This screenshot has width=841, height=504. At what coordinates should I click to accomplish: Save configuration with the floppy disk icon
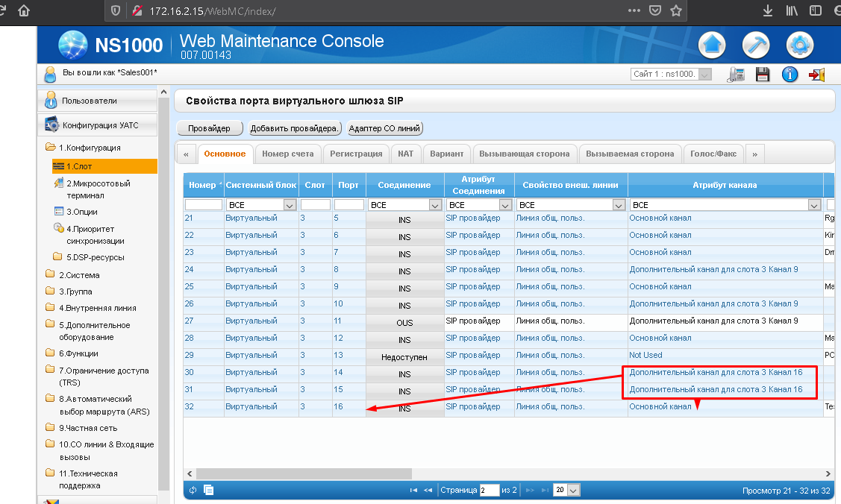pos(763,75)
